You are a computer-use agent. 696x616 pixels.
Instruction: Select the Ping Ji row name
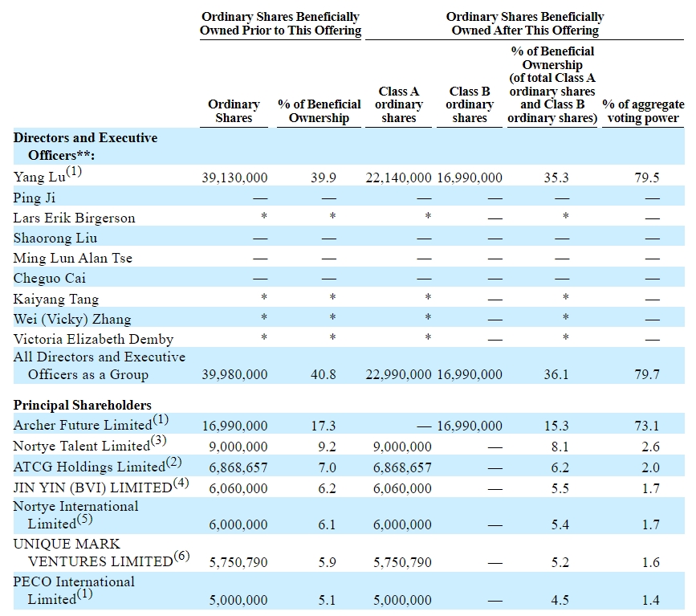(x=35, y=198)
